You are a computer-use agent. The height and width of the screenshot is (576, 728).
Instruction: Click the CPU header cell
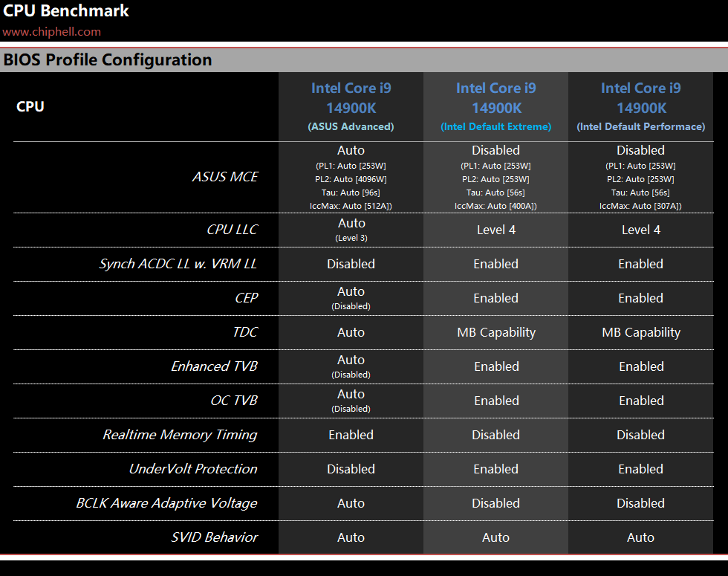point(30,107)
